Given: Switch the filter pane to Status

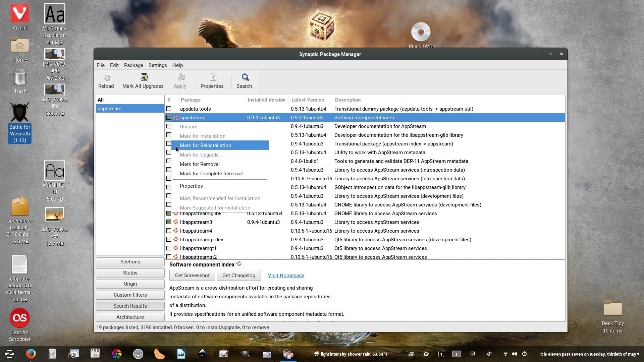Looking at the screenshot, I should pos(130,273).
